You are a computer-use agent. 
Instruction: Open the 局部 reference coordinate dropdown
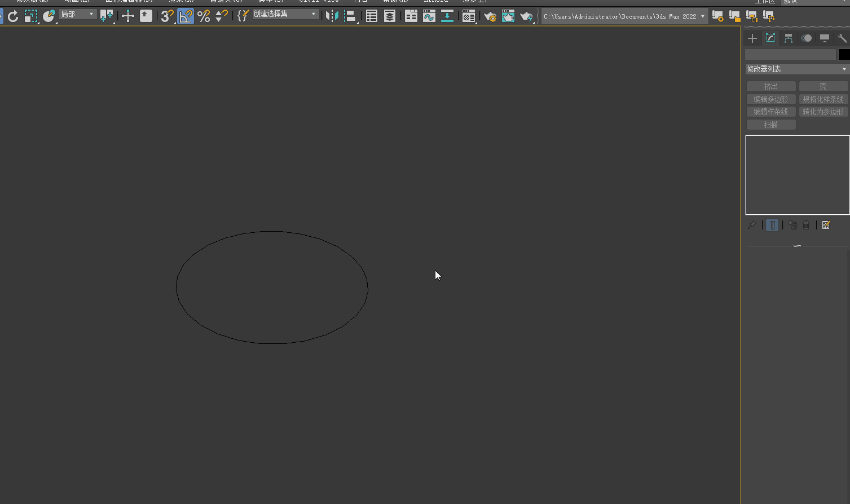pos(78,14)
